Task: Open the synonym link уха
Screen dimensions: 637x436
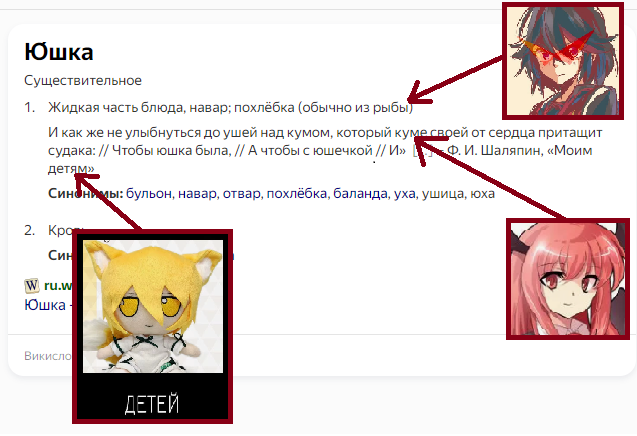Action: pyautogui.click(x=404, y=193)
